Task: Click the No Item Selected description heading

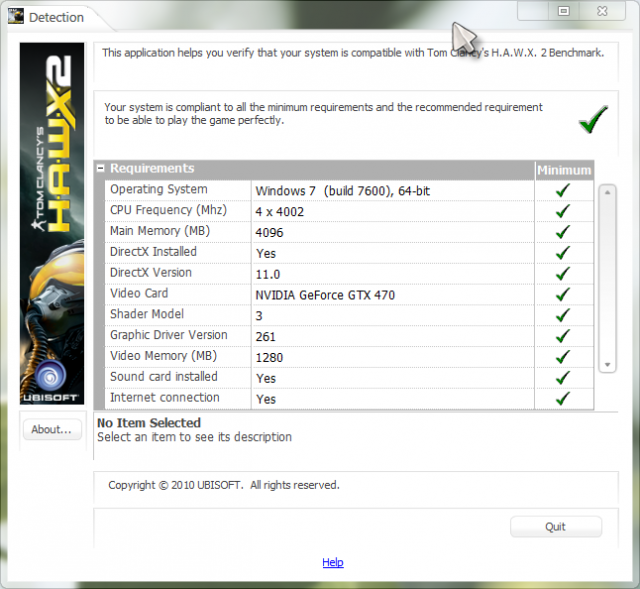Action: (149, 422)
